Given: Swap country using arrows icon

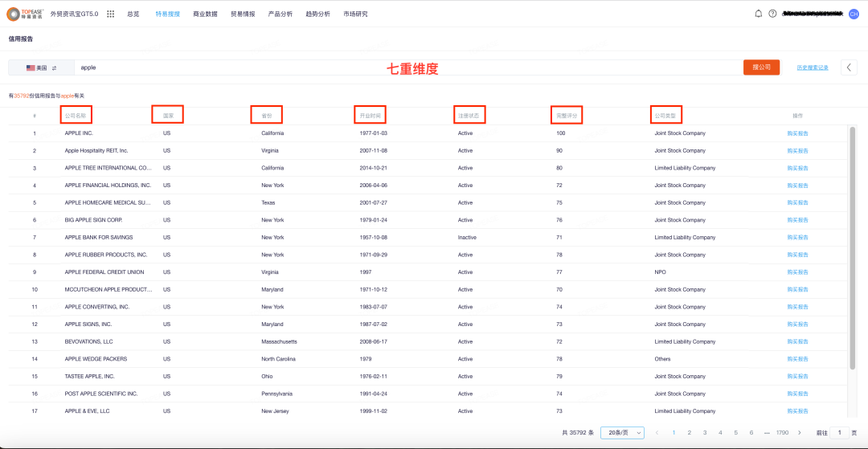Looking at the screenshot, I should point(55,67).
